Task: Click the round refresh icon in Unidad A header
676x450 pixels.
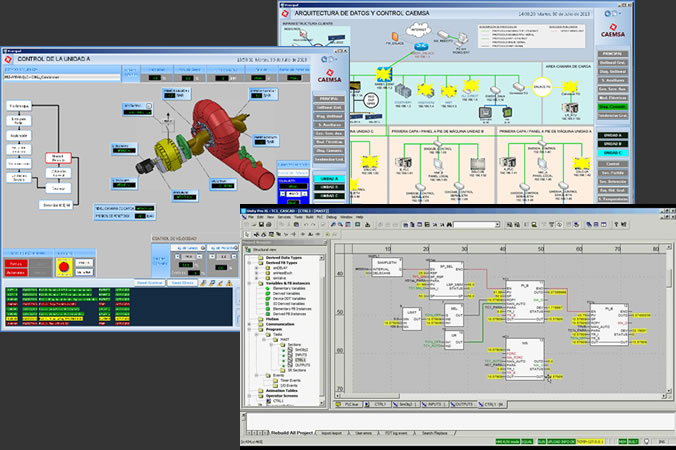Action: [x=324, y=59]
